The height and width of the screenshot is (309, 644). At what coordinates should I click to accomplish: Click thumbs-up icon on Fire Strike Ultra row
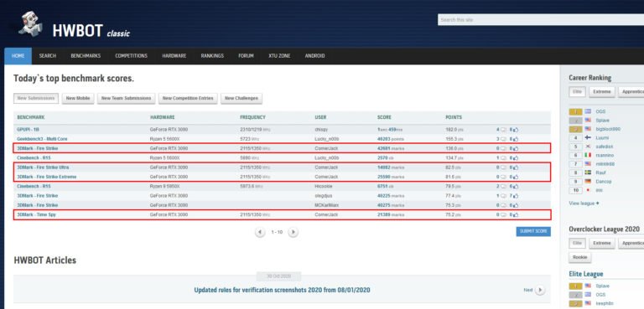click(x=516, y=167)
